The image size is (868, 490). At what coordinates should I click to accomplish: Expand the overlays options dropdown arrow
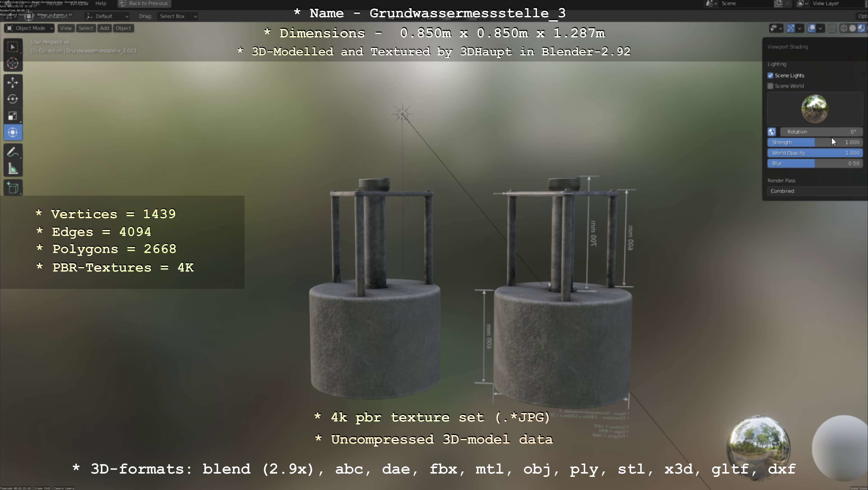[x=820, y=28]
